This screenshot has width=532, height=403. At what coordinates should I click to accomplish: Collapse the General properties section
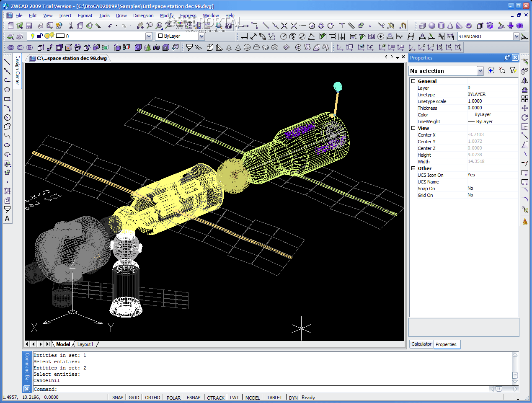[413, 81]
